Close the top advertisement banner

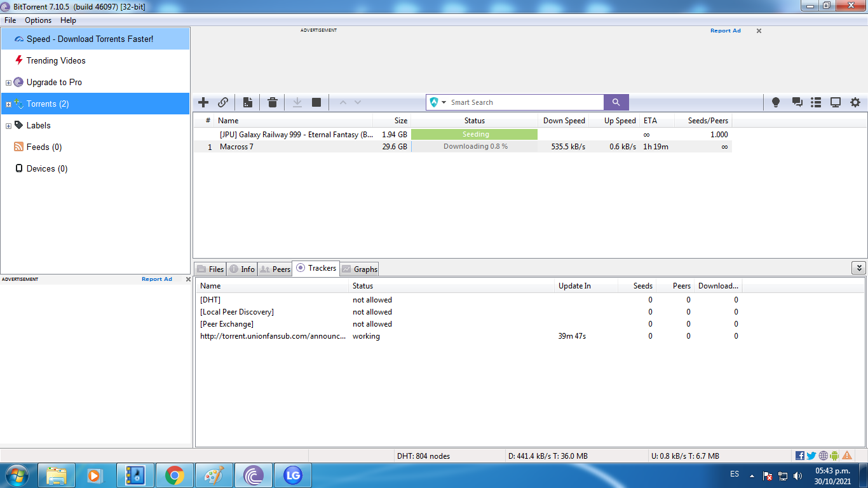[x=759, y=30]
